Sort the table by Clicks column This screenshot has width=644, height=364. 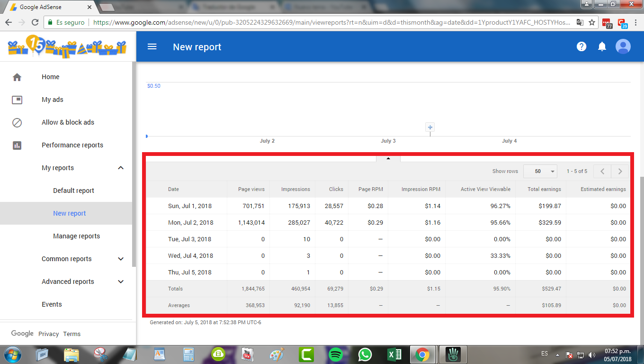pyautogui.click(x=336, y=189)
